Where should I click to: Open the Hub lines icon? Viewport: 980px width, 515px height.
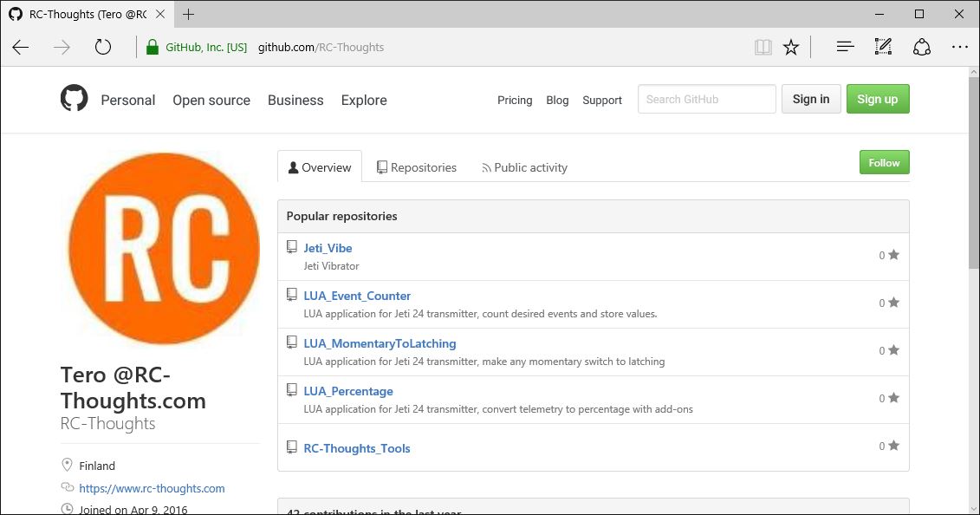[845, 46]
